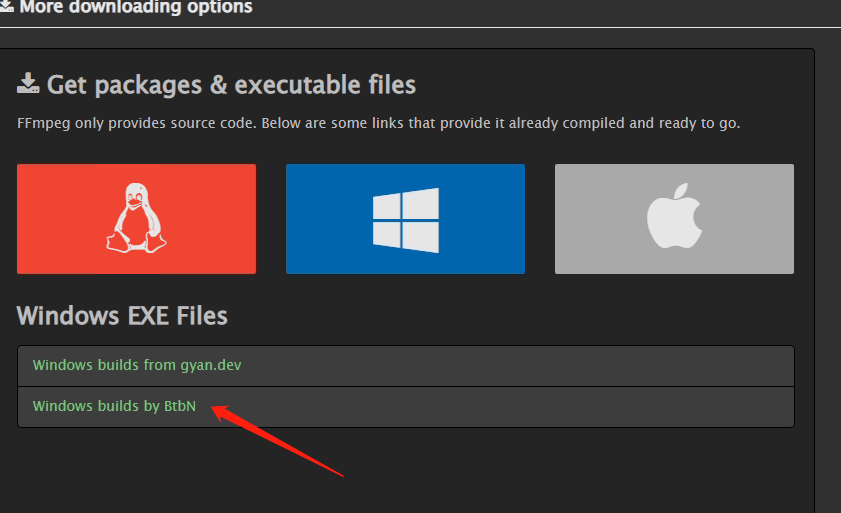This screenshot has width=841, height=513.
Task: Click download icon beside More downloading options
Action: [x=6, y=7]
